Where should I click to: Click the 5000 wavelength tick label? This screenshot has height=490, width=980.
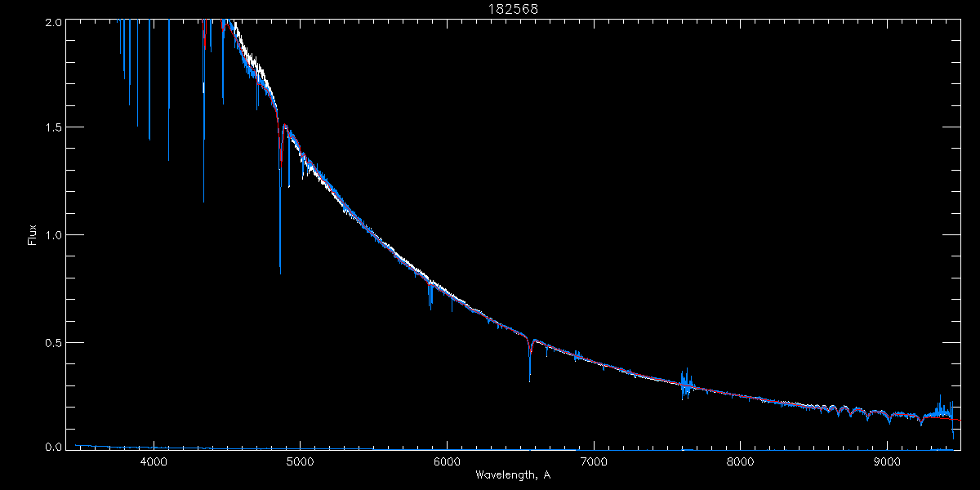300,461
